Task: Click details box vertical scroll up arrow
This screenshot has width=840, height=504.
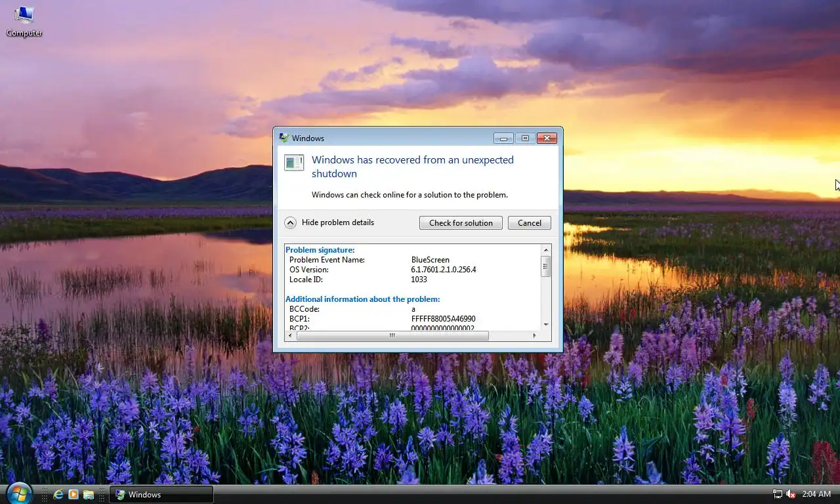Action: tap(546, 250)
